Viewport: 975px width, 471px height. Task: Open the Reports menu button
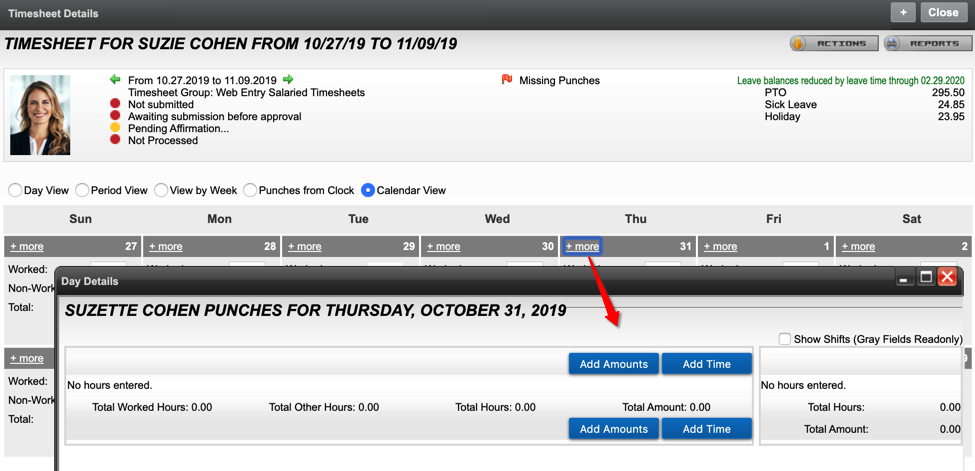[x=928, y=44]
